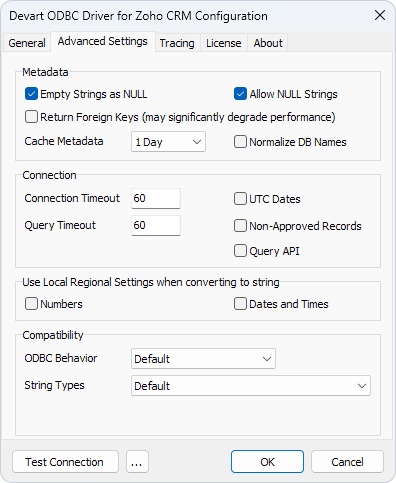Image resolution: width=396 pixels, height=483 pixels.
Task: Click the Connection Timeout field
Action: (156, 198)
